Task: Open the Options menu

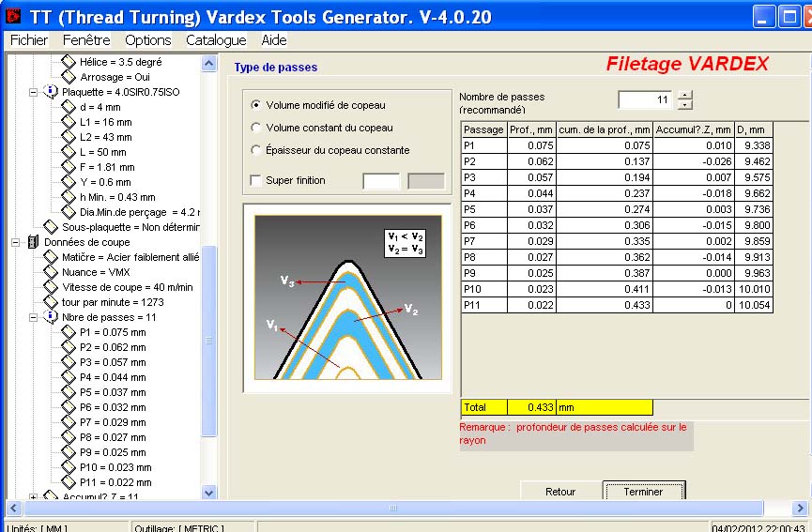Action: pyautogui.click(x=148, y=39)
